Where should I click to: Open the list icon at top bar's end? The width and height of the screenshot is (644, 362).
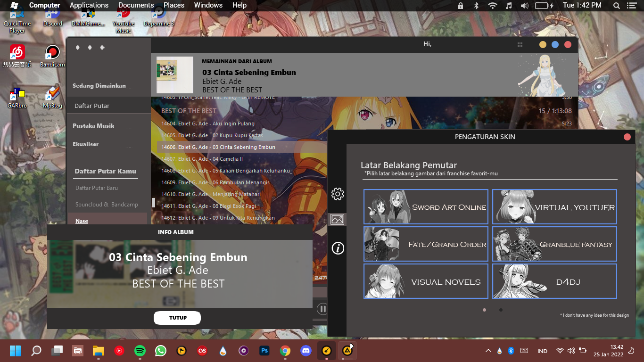(x=631, y=6)
